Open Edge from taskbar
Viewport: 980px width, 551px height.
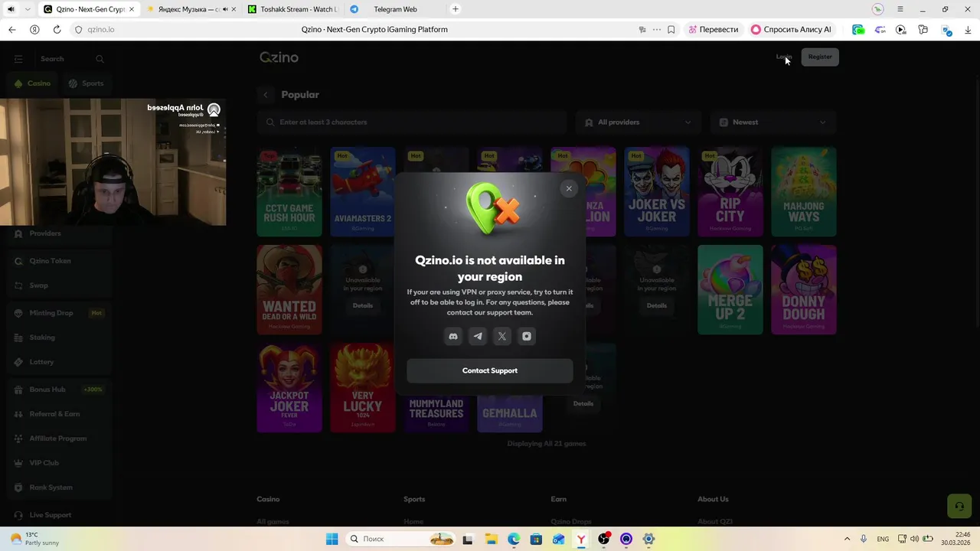point(513,539)
